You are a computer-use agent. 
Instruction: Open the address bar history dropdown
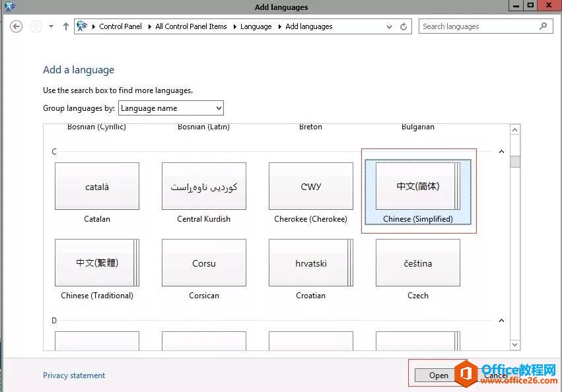click(x=389, y=26)
